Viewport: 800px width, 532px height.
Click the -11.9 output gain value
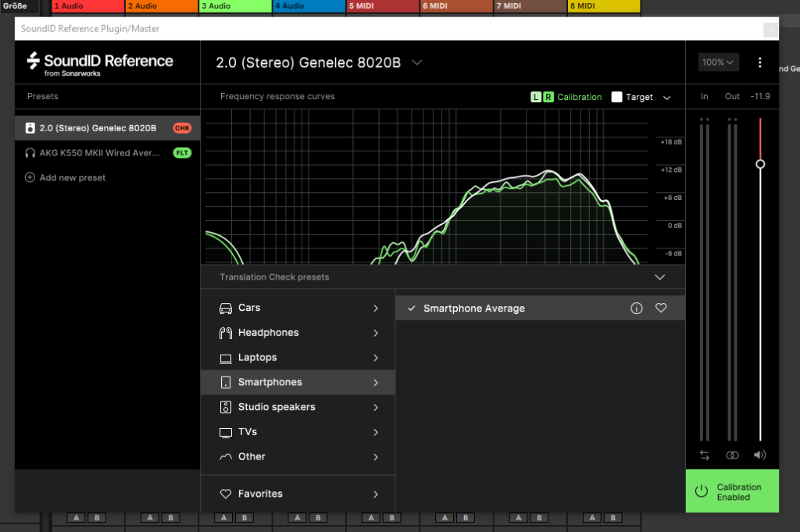(760, 96)
